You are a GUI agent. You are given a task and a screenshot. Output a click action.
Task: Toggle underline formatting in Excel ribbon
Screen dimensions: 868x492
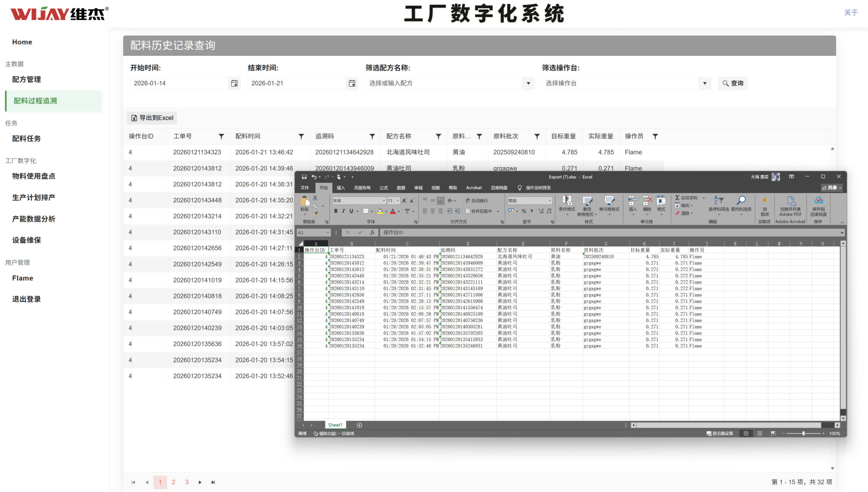(x=351, y=211)
